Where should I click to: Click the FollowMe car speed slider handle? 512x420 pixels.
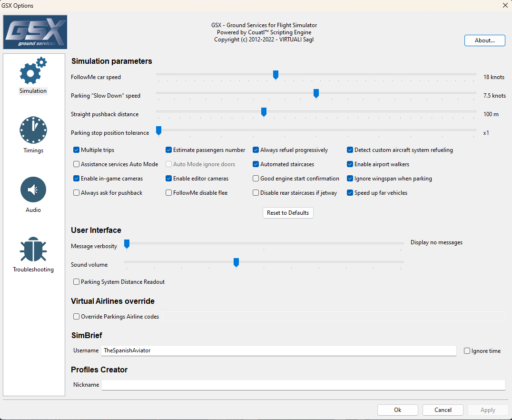(276, 75)
